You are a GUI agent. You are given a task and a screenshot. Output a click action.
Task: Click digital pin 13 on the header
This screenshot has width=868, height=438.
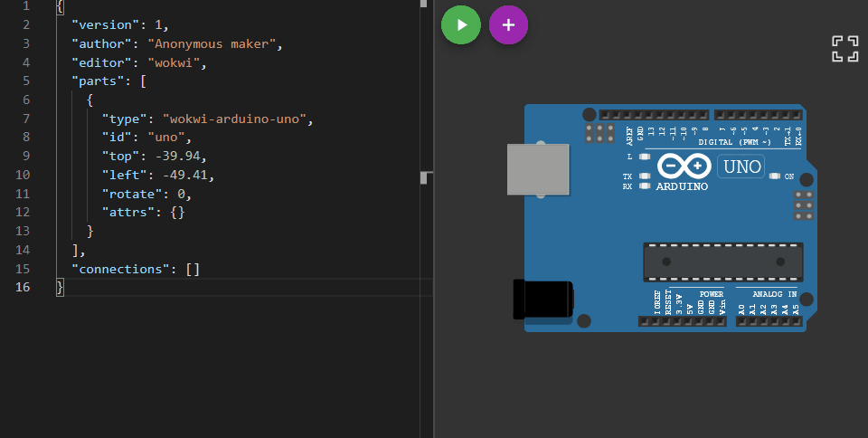(x=650, y=116)
